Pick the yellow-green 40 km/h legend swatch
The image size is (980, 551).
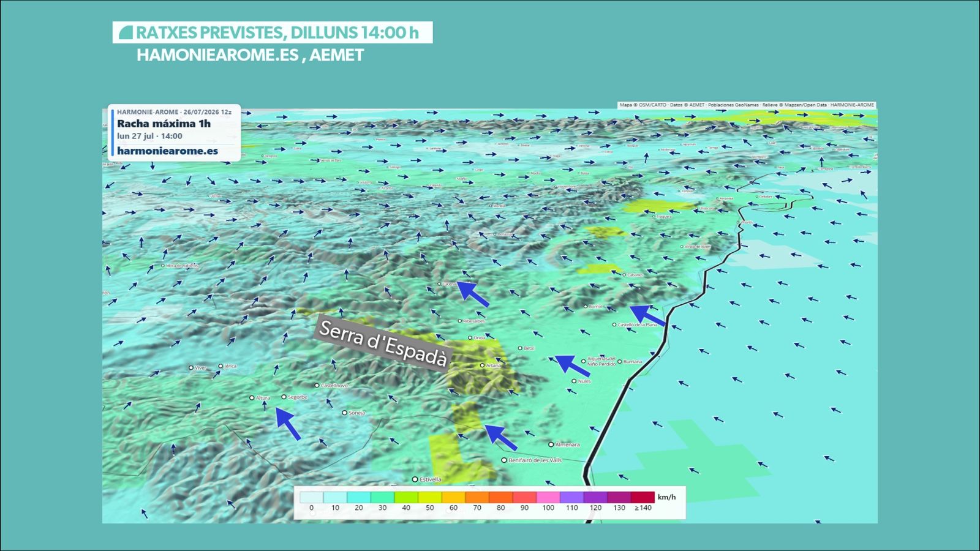[x=406, y=497]
